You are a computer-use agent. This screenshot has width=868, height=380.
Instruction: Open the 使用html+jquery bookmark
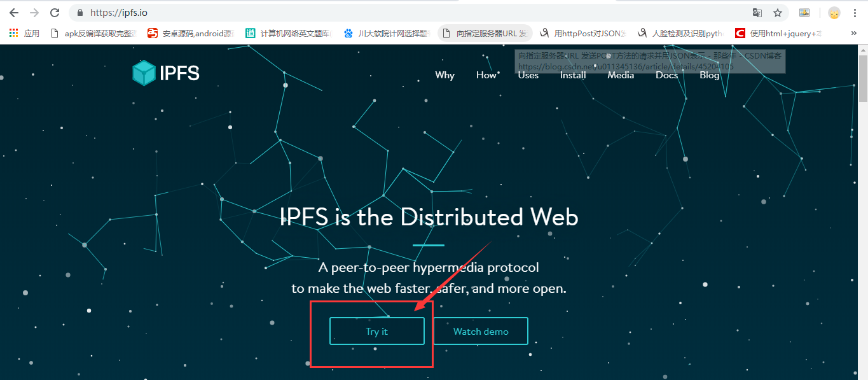[779, 33]
